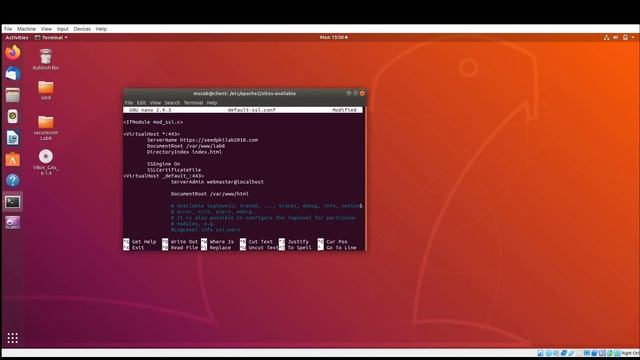Open LibreOffice Writer from the dock
The image size is (640, 360).
tap(13, 138)
